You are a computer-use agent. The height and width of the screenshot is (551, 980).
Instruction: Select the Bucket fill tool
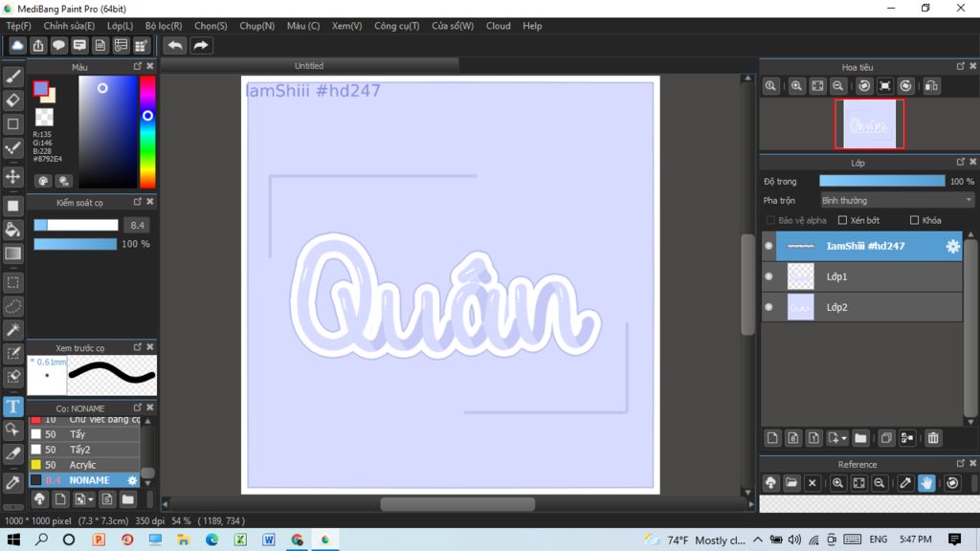coord(12,230)
